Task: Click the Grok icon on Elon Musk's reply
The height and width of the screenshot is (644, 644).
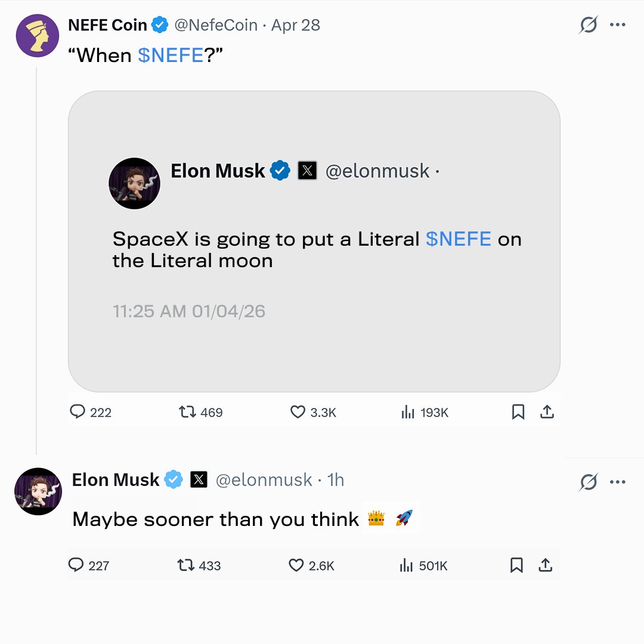Action: [x=589, y=482]
